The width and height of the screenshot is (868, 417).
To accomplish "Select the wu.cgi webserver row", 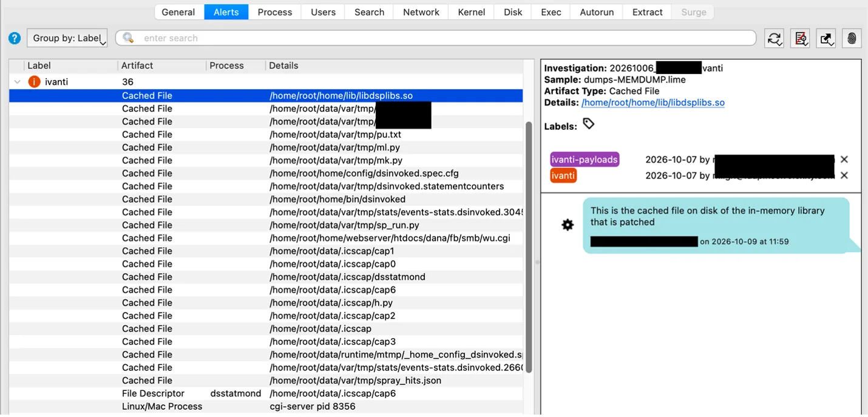I will pyautogui.click(x=266, y=238).
